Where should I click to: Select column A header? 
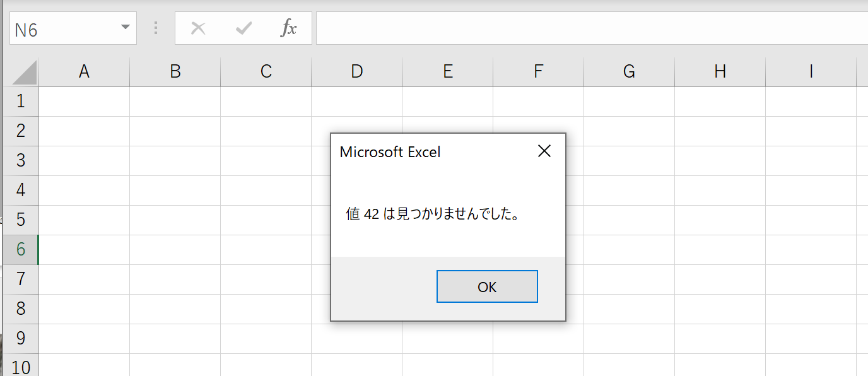pos(84,72)
